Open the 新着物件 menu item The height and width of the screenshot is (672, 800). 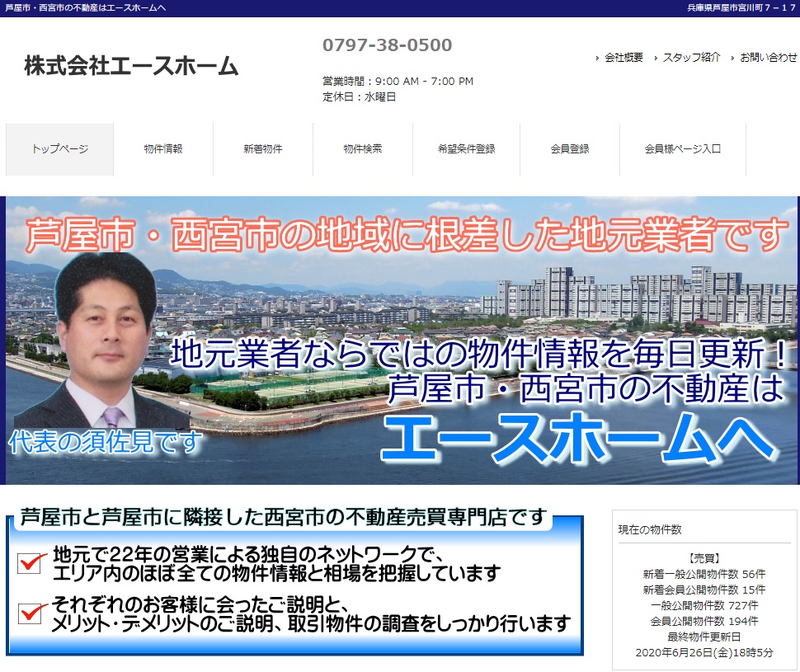(x=263, y=149)
